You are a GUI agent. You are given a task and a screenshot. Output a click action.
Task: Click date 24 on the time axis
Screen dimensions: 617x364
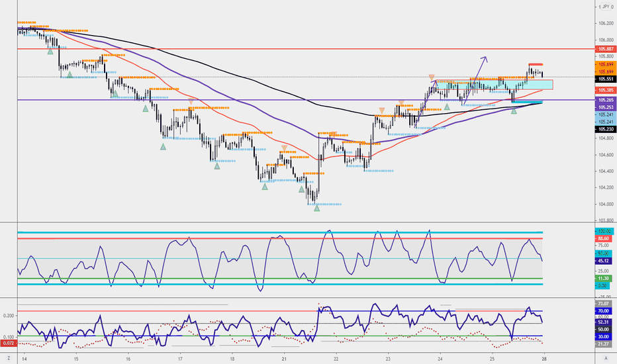pyautogui.click(x=440, y=359)
